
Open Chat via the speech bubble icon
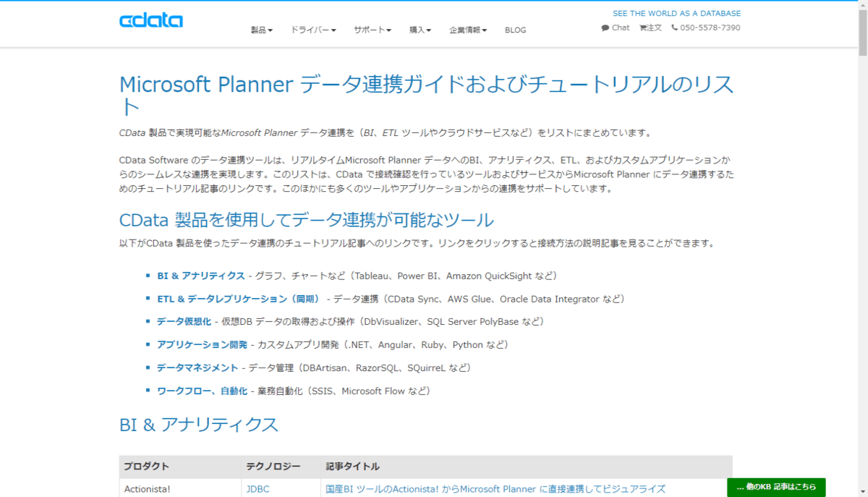click(x=616, y=27)
